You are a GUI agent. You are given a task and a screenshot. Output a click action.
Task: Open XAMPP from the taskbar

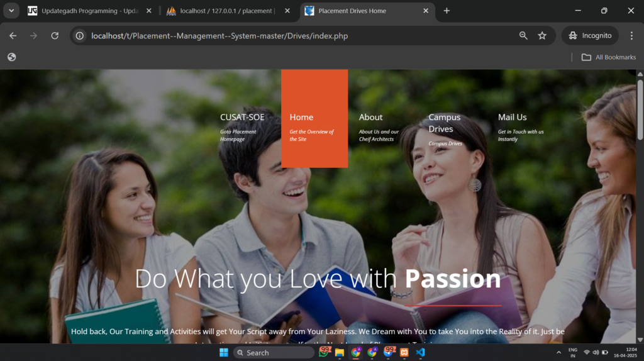click(x=404, y=353)
